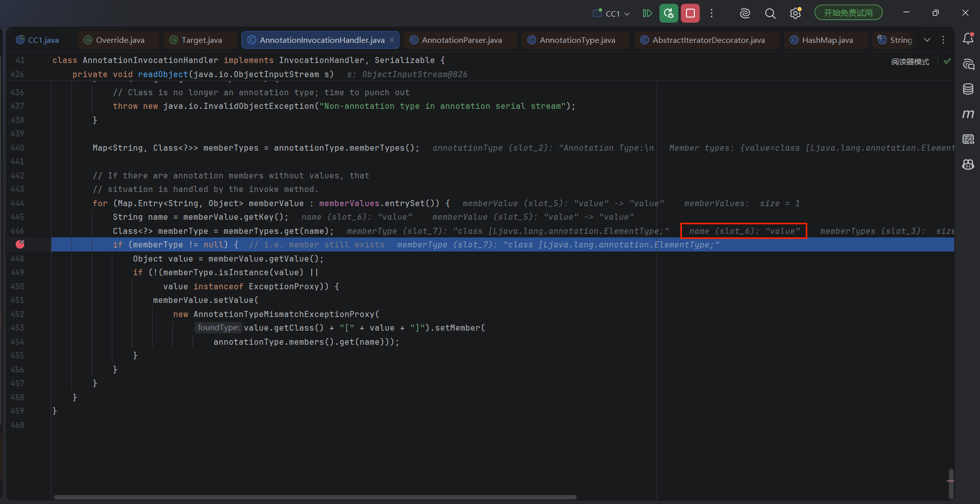Image resolution: width=980 pixels, height=504 pixels.
Task: Open the AI Assistant swirl icon
Action: [x=745, y=14]
